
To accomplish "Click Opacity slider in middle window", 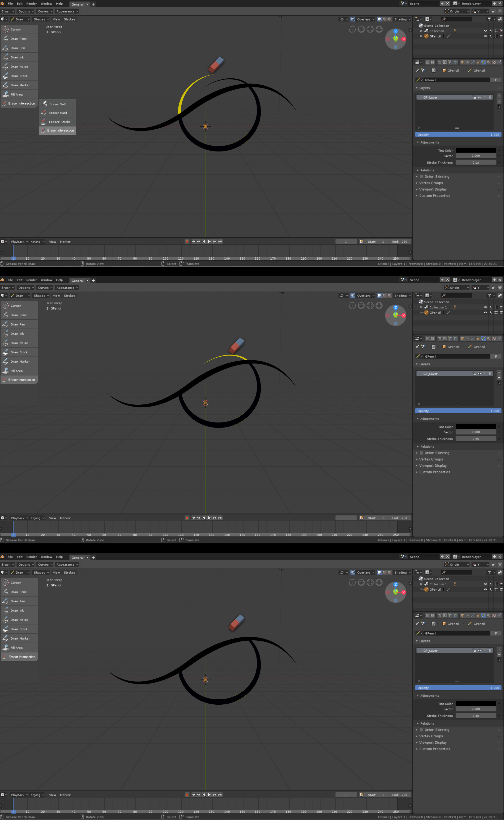I will [458, 411].
